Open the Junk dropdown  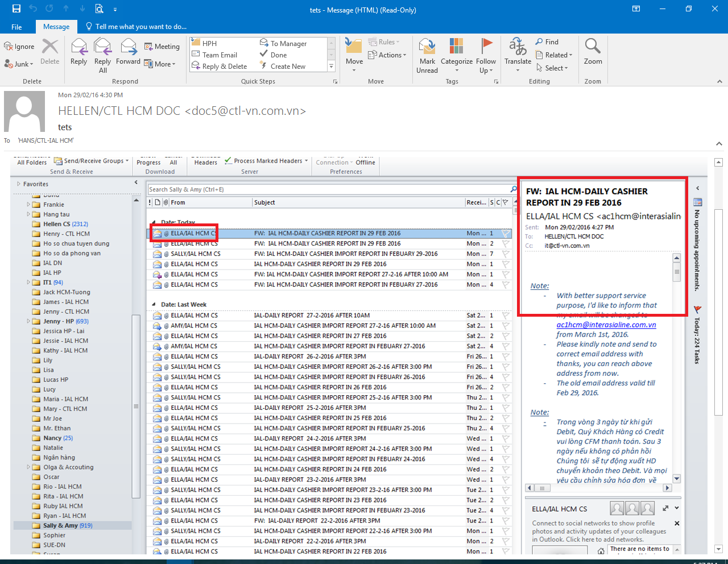19,64
